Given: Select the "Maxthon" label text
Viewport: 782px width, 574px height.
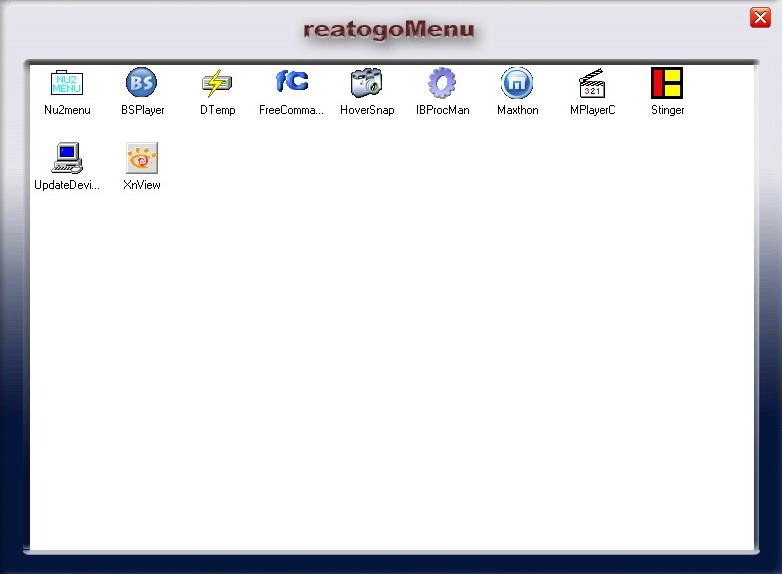Looking at the screenshot, I should point(518,110).
